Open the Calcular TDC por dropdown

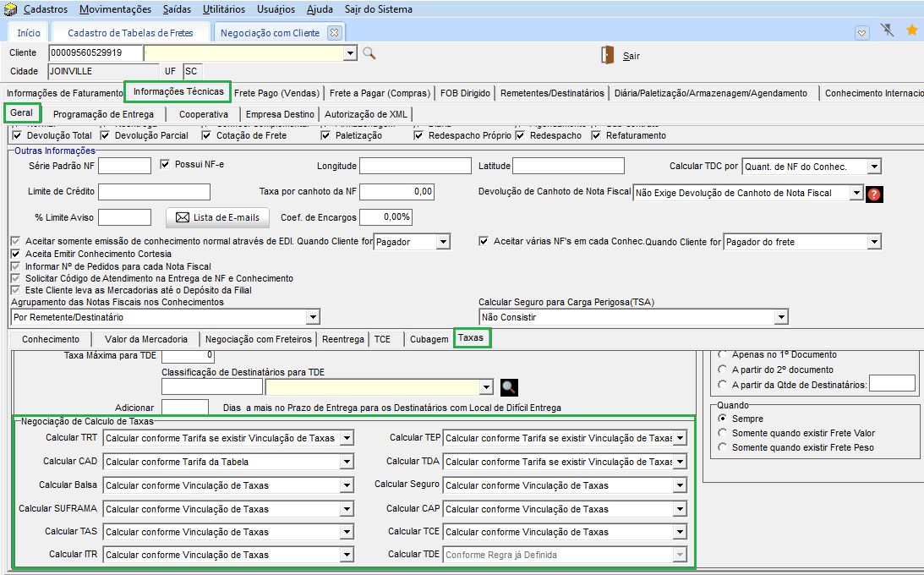(x=873, y=167)
